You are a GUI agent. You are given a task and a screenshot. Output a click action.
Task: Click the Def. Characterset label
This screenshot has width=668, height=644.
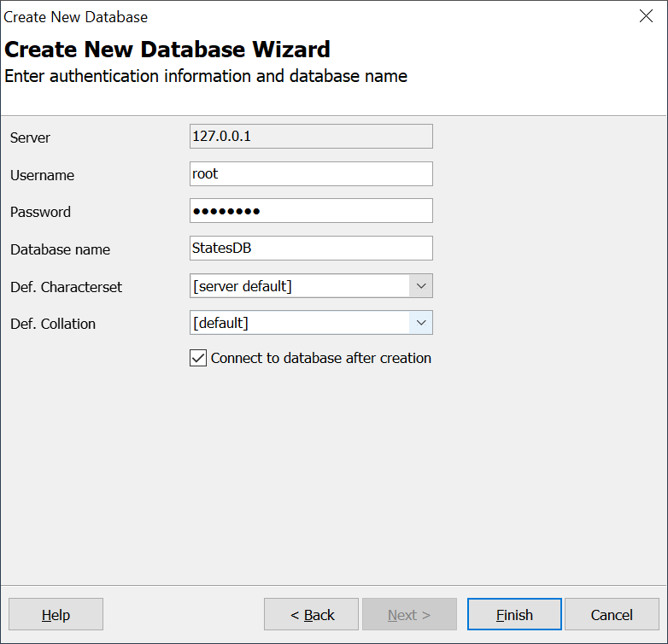tap(66, 287)
